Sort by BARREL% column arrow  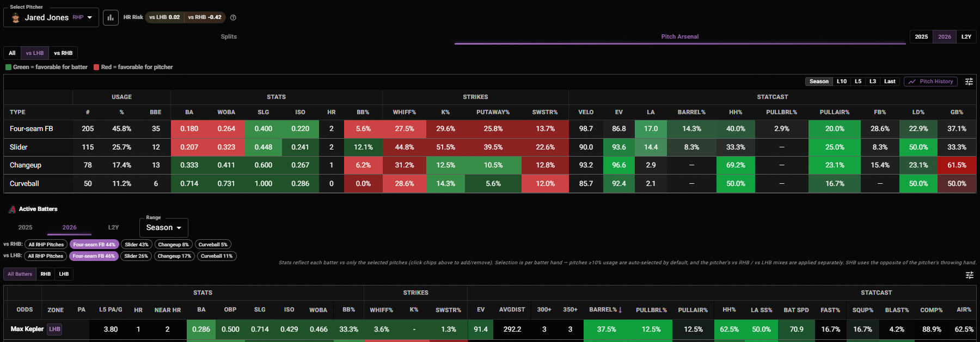(x=620, y=310)
